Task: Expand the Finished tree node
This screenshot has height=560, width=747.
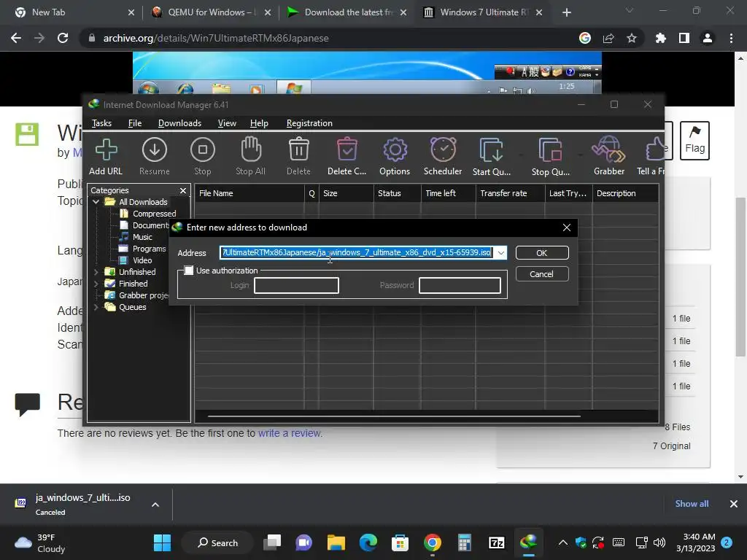Action: [x=96, y=284]
